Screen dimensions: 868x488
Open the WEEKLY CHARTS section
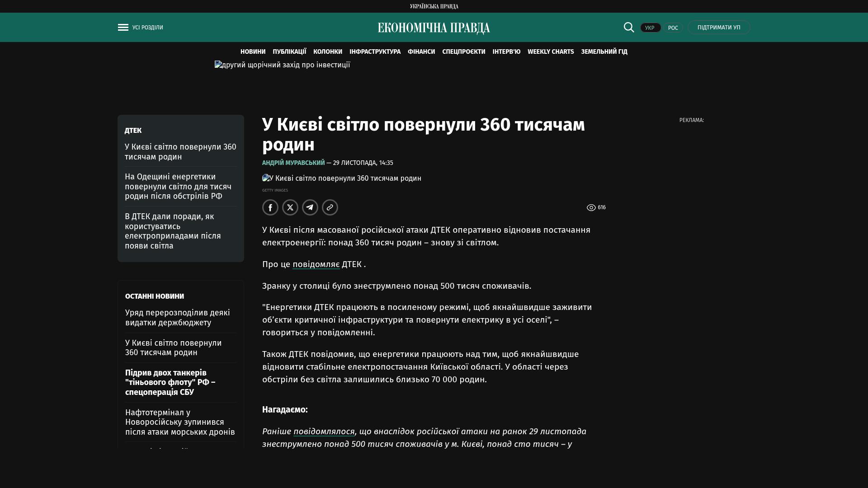(x=550, y=52)
